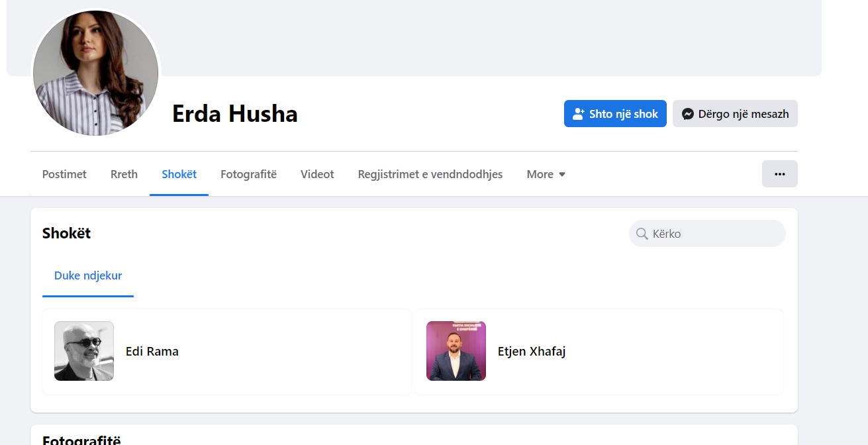Open the Edi Rama name link
868x445 pixels.
click(x=152, y=352)
